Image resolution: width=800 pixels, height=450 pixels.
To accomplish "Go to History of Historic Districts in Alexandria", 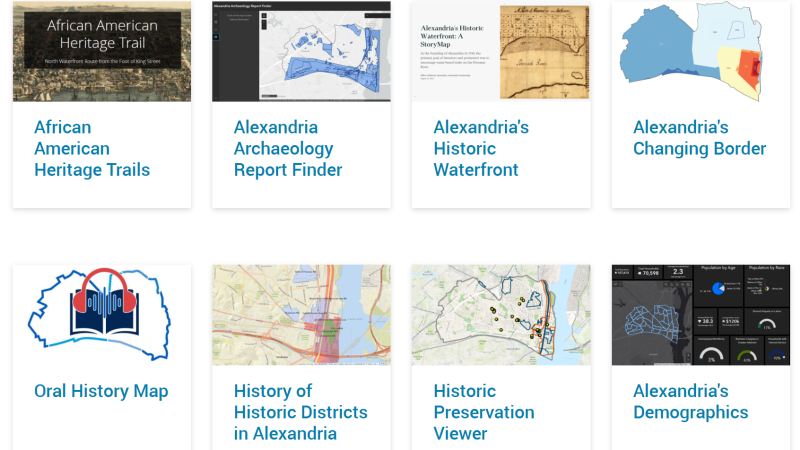I will [300, 412].
